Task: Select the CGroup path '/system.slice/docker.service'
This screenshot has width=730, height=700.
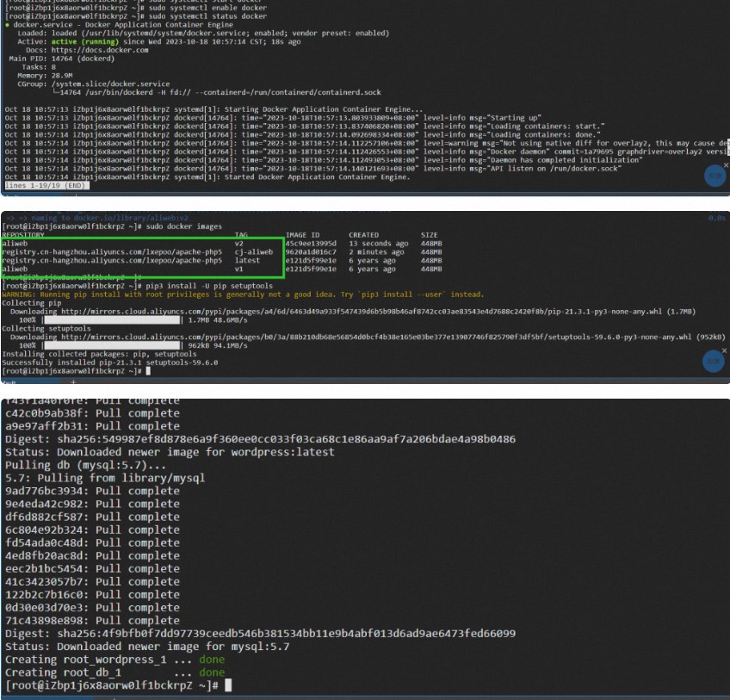Action: 110,84
